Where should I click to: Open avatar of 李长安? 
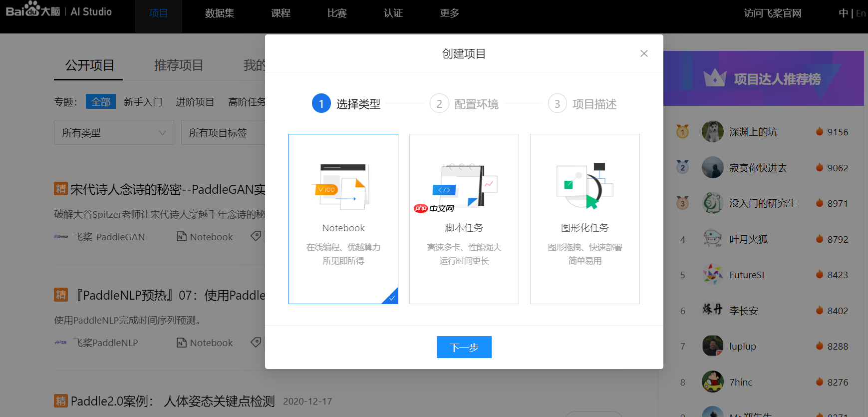(x=713, y=310)
